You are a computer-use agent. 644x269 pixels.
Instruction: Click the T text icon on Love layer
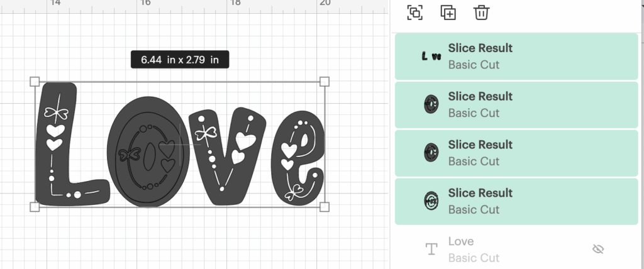tap(431, 249)
